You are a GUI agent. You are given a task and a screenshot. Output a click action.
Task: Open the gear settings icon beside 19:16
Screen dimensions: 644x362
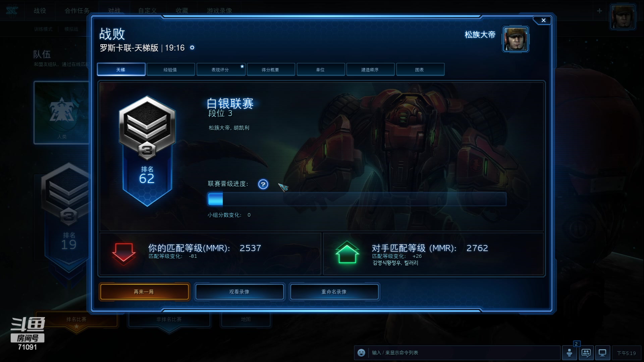pyautogui.click(x=192, y=48)
